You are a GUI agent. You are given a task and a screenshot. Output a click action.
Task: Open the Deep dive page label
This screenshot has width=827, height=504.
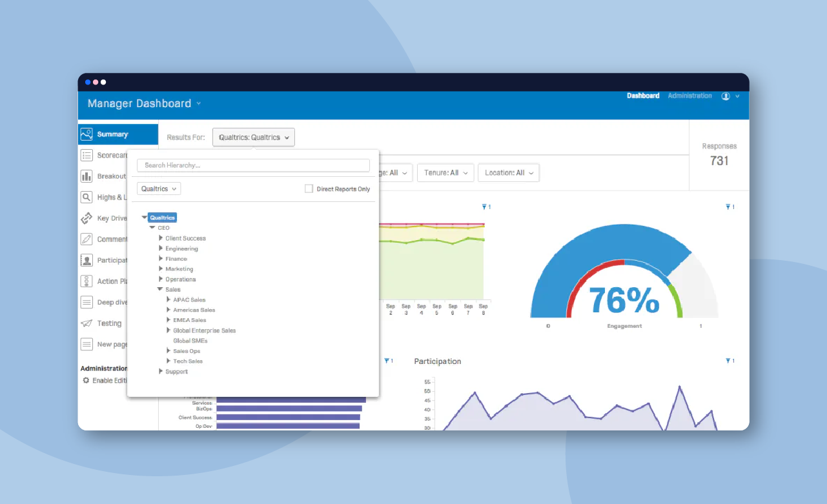[x=112, y=303]
